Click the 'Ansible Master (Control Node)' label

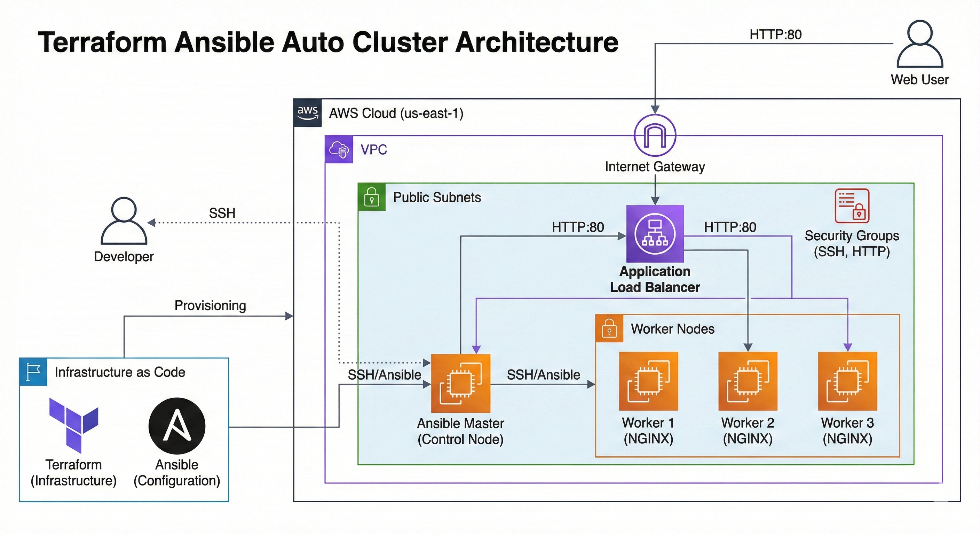coord(460,431)
